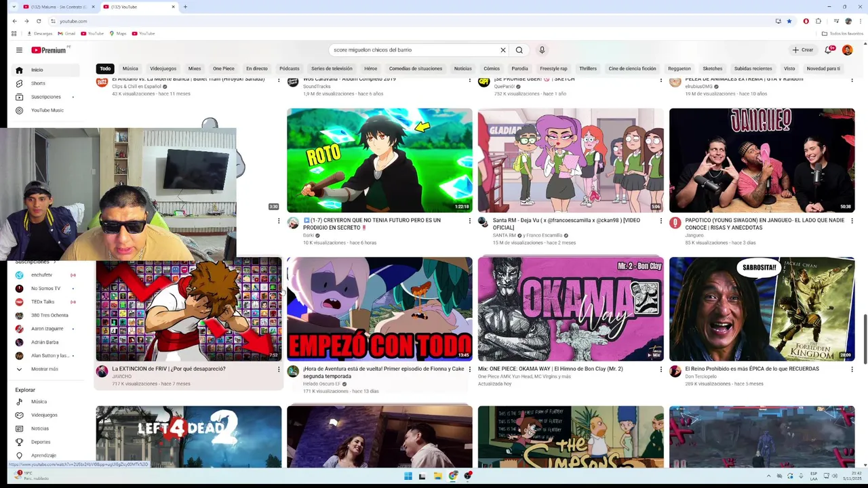Viewport: 868px width, 488px height.
Task: Open the EMPEZÓ CON TODO thumbnail
Action: point(380,309)
